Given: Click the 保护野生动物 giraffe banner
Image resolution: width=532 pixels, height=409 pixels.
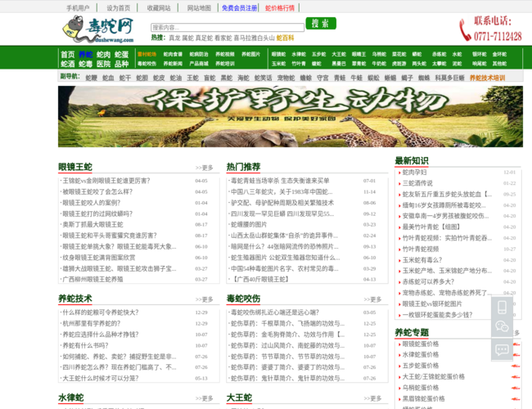Looking at the screenshot, I should [x=290, y=116].
